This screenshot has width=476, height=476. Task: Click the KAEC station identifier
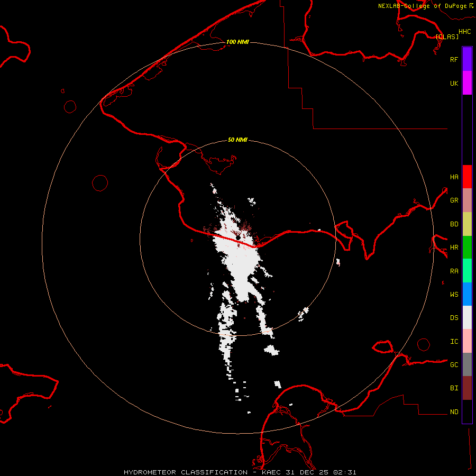[x=271, y=472]
